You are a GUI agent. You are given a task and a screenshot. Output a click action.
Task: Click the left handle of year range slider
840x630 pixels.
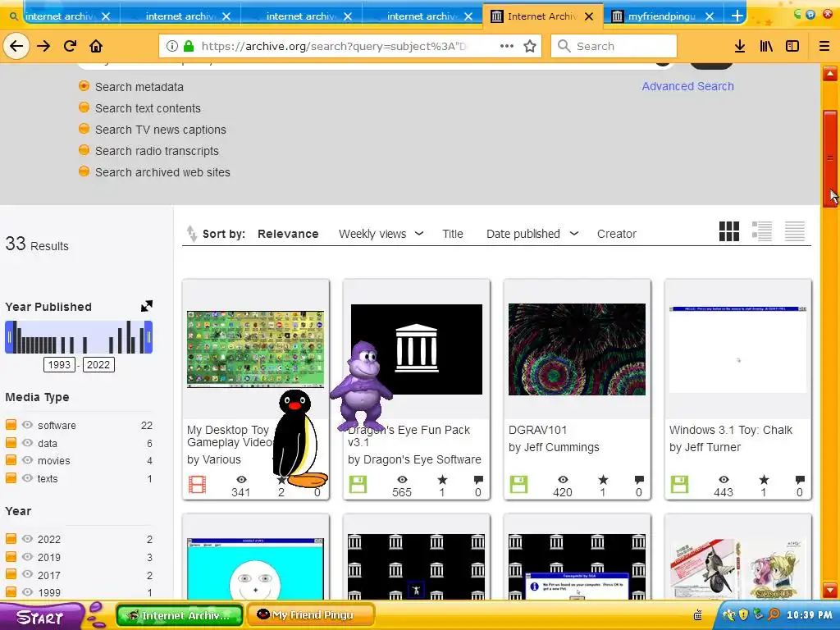tap(8, 337)
